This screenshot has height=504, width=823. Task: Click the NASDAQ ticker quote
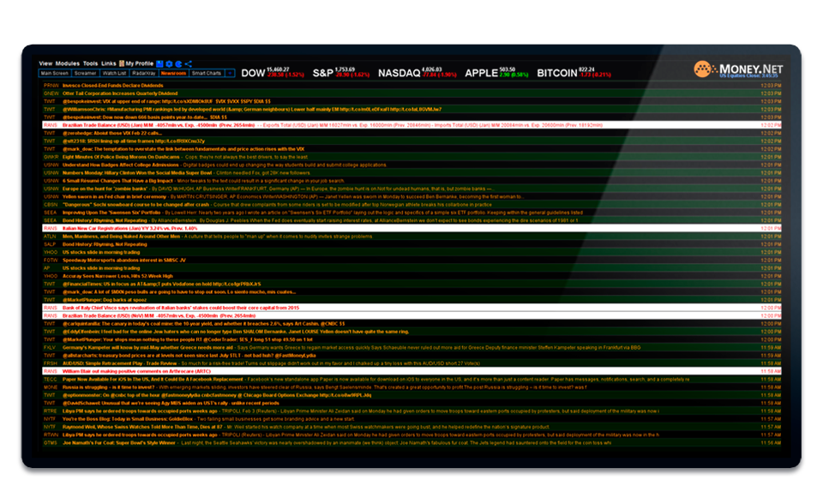[x=418, y=73]
